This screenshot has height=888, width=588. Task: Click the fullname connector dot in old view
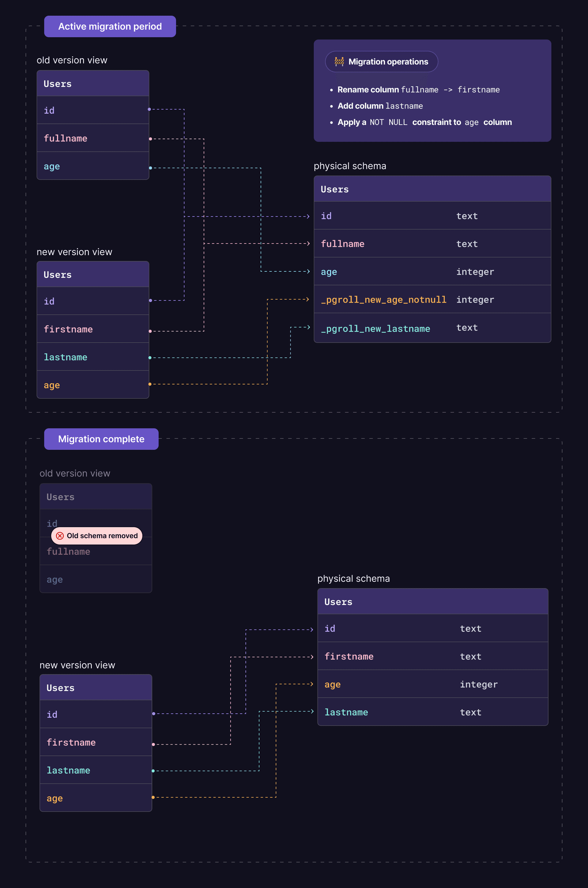tap(150, 138)
